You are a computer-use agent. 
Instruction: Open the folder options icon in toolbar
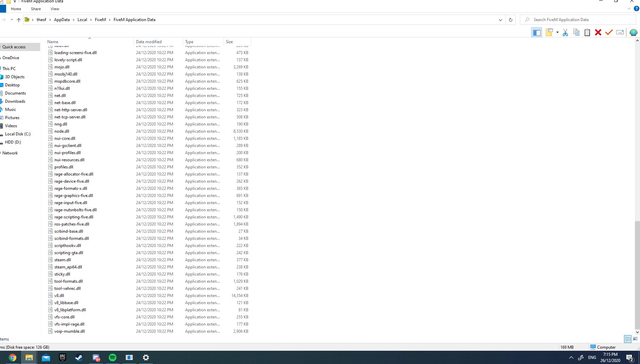coord(549,32)
